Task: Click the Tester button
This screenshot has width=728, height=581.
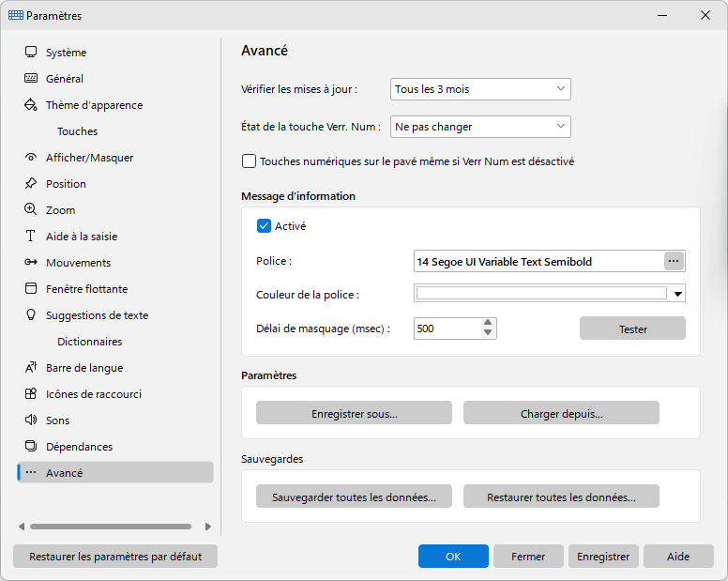Action: pos(632,329)
